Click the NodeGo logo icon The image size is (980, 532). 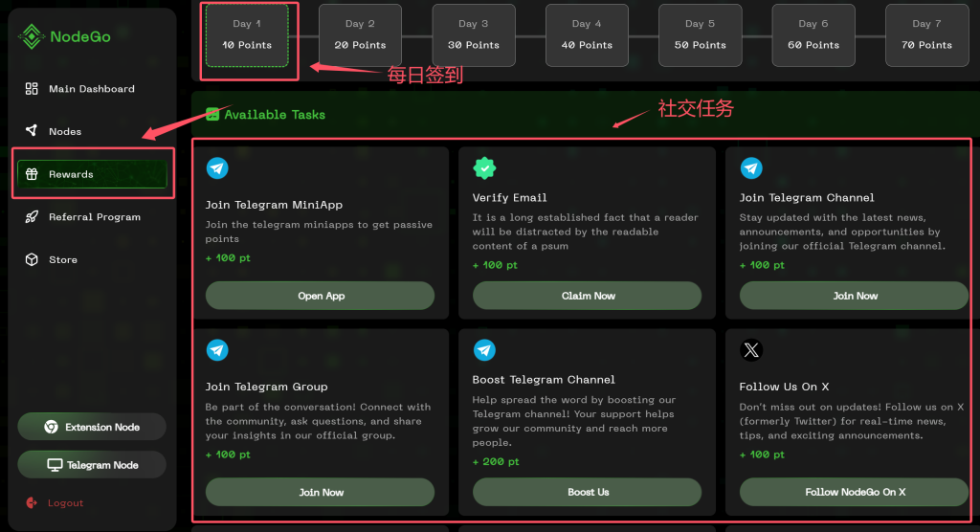(x=32, y=37)
